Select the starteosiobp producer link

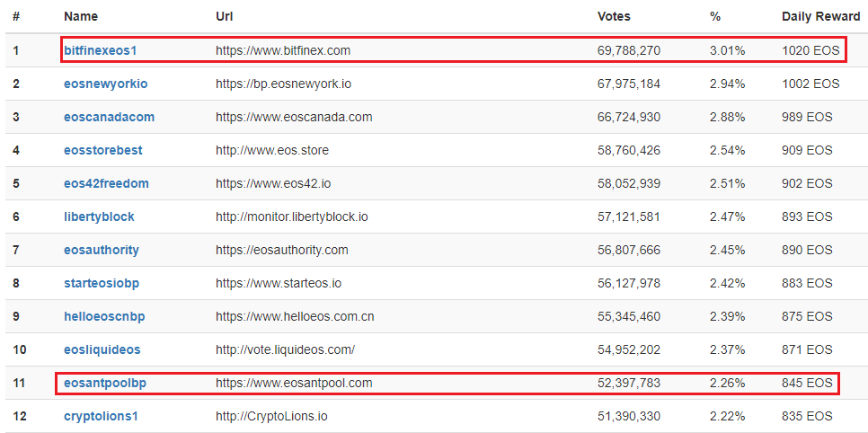point(102,283)
